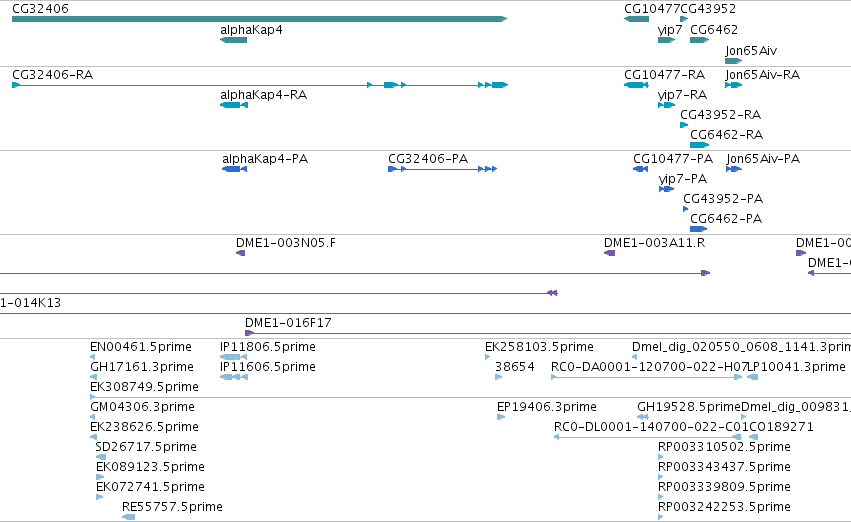Select the CG10477-PA protein feature
This screenshot has height=522, width=851.
(640, 169)
